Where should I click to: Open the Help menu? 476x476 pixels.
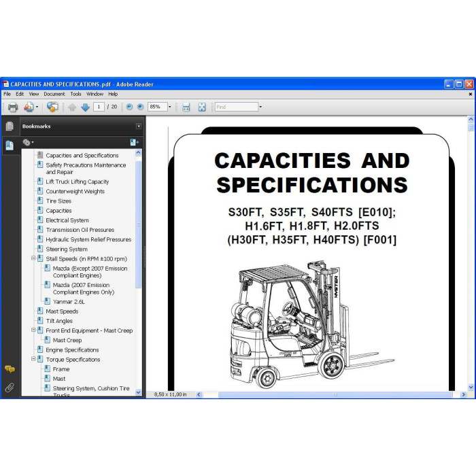tap(113, 94)
